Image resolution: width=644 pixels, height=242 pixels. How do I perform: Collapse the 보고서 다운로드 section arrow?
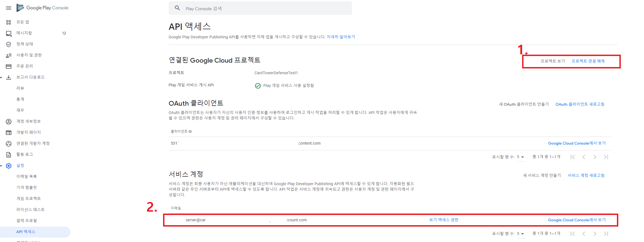click(x=1, y=78)
